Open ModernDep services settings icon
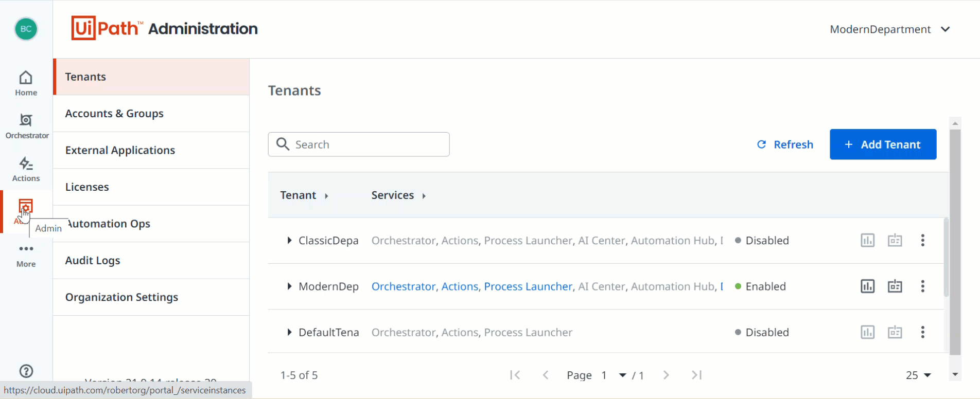The image size is (980, 399). [x=895, y=286]
